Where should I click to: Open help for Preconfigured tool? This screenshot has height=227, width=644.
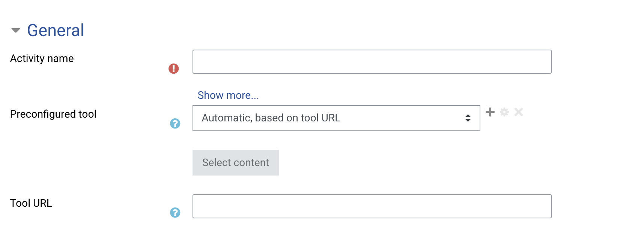[175, 123]
